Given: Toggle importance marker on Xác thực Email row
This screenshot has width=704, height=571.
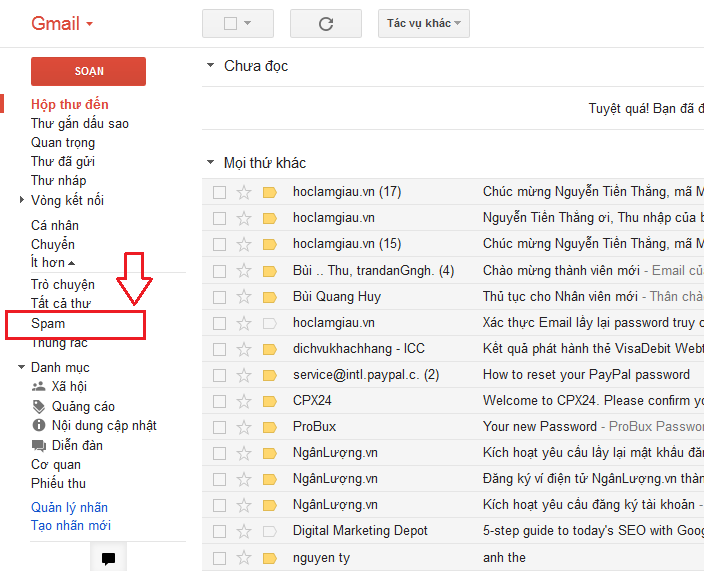Looking at the screenshot, I should [x=269, y=323].
